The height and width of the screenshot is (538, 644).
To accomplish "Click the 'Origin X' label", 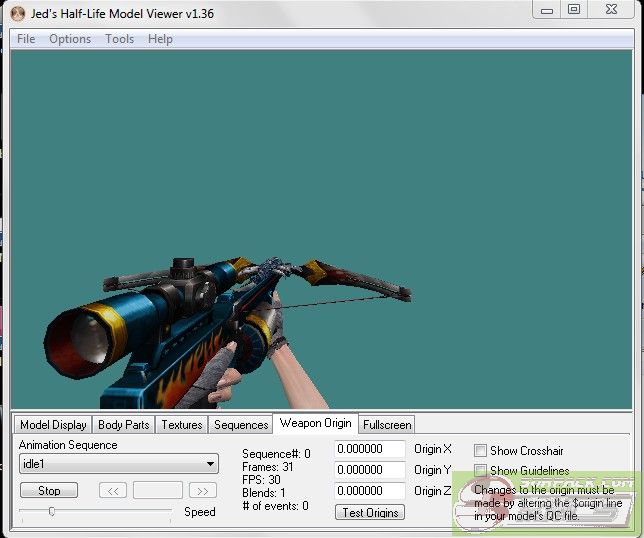I will point(432,449).
